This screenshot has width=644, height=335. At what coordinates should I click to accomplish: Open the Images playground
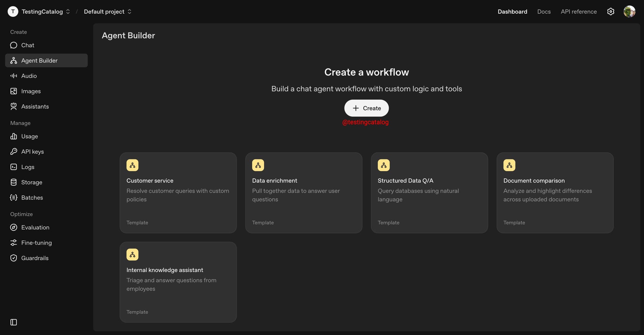click(x=31, y=91)
